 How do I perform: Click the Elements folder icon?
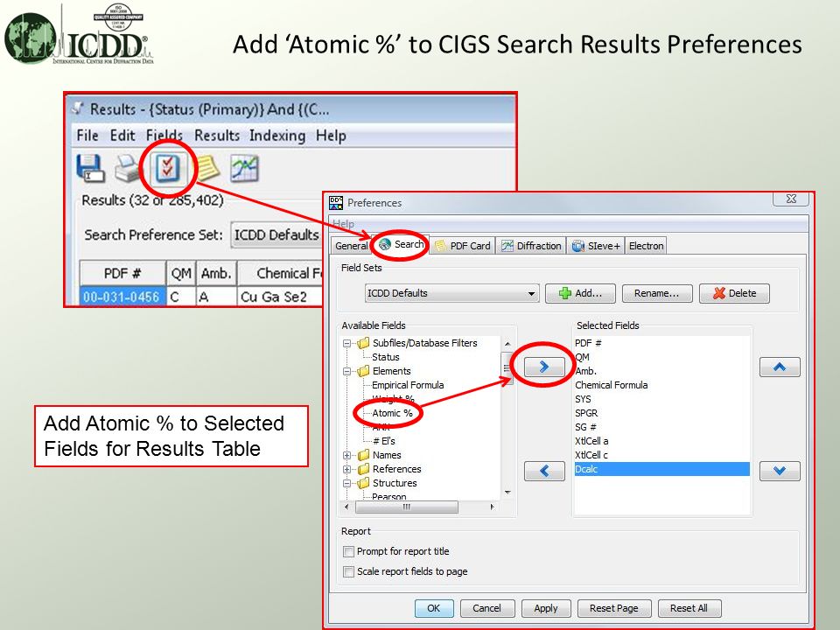[x=364, y=371]
